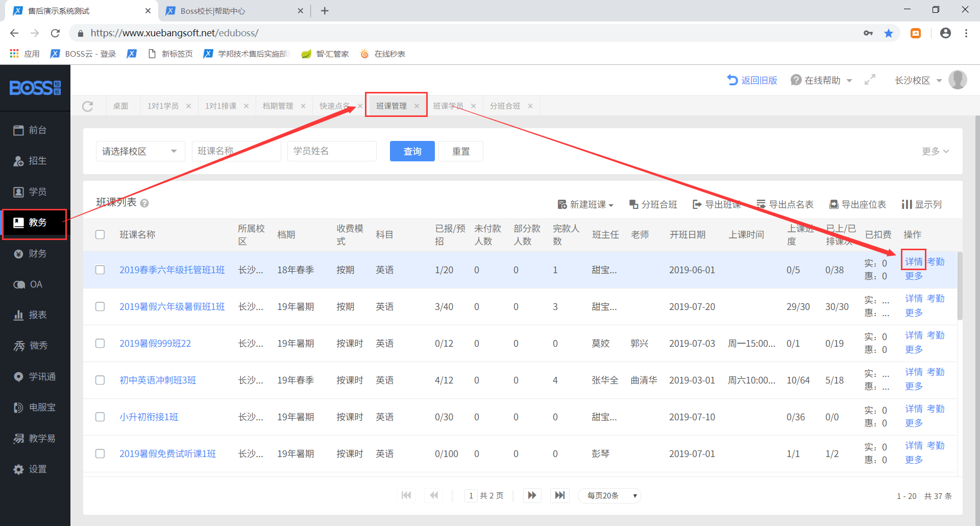Viewport: 980px width, 526px height.
Task: Click help icon beside 班课列表
Action: pos(144,203)
